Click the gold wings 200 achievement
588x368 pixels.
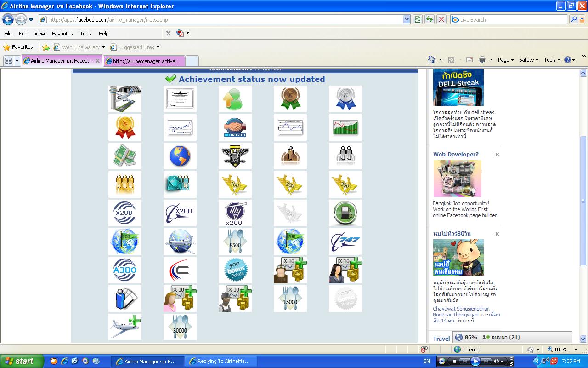(290, 184)
